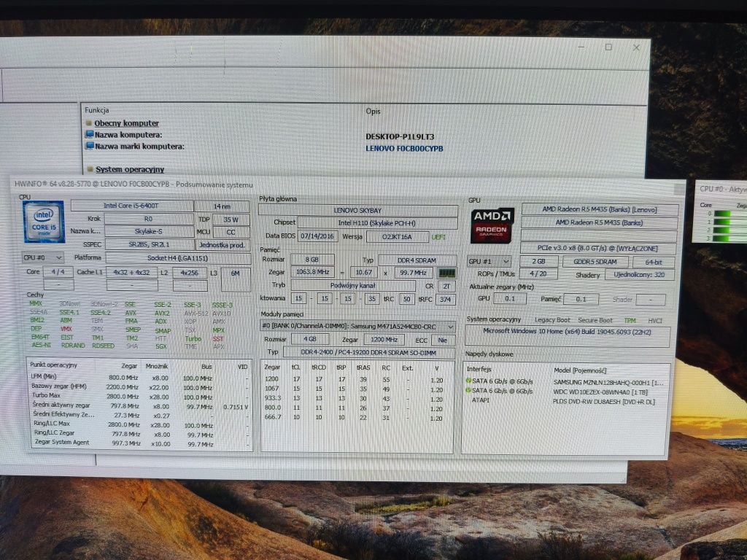The width and height of the screenshot is (747, 560).
Task: Click the BIOS date 07/14/2016 field
Action: coord(318,236)
